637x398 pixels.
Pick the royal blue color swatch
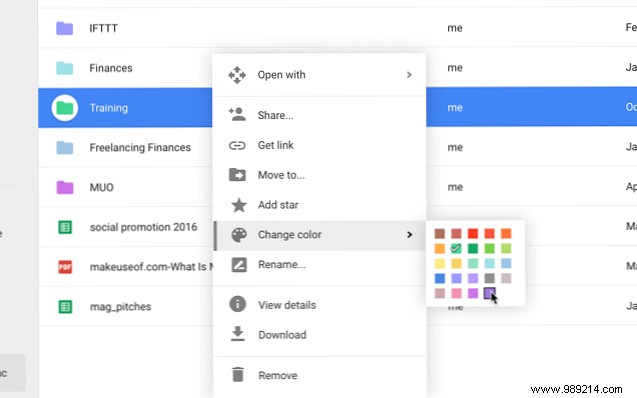[440, 279]
